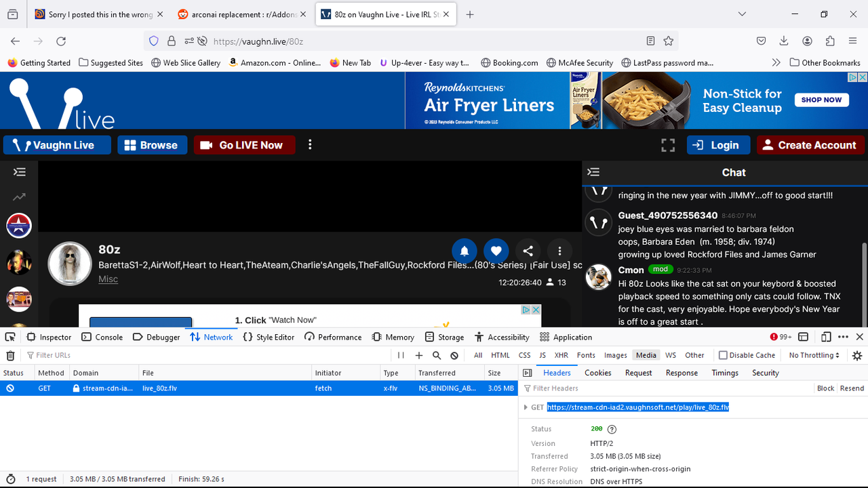The height and width of the screenshot is (488, 868).
Task: Click the trending arrow icon in sidebar
Action: point(19,197)
